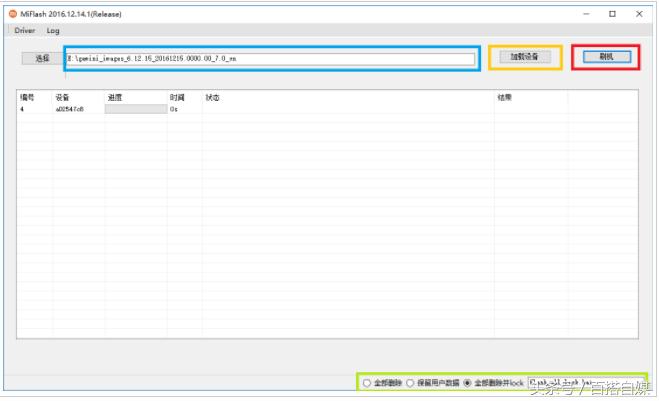Open the Log menu

[53, 31]
